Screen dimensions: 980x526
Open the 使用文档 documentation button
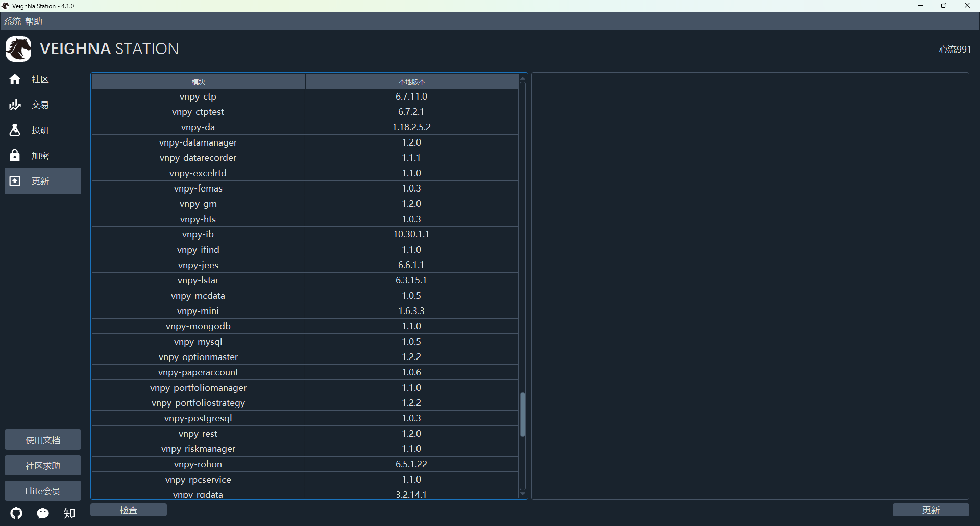[43, 440]
